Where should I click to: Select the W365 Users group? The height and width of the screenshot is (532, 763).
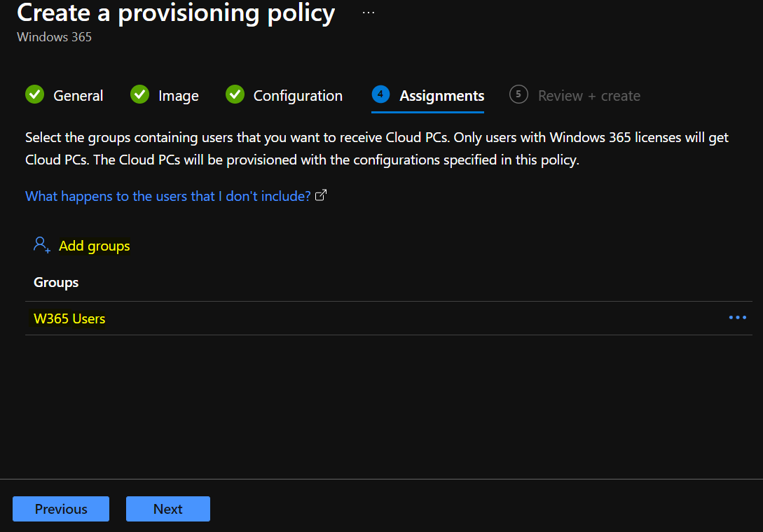pyautogui.click(x=69, y=318)
